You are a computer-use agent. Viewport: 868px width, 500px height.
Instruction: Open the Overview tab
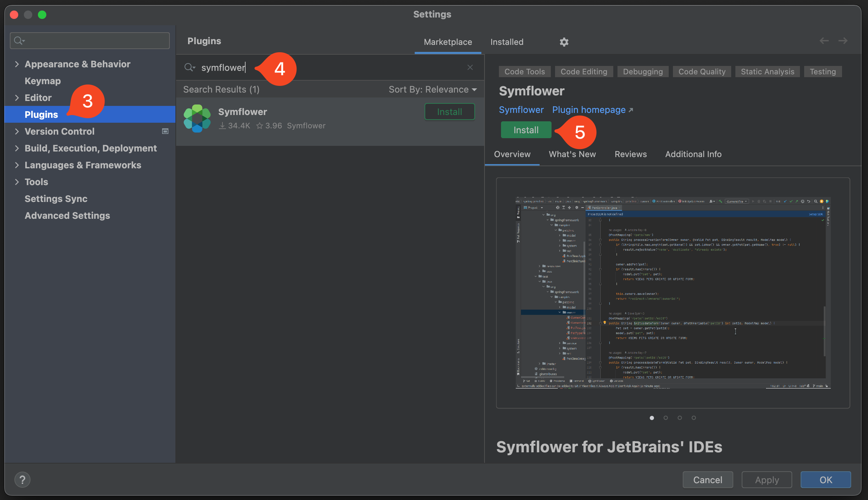tap(512, 154)
